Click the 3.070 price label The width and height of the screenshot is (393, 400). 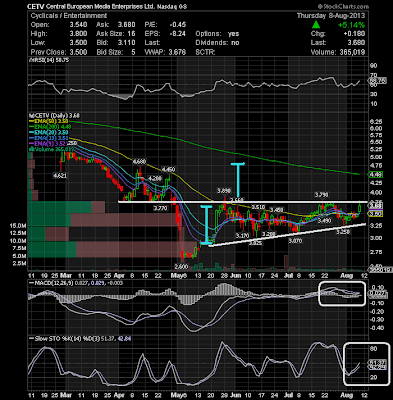[295, 240]
